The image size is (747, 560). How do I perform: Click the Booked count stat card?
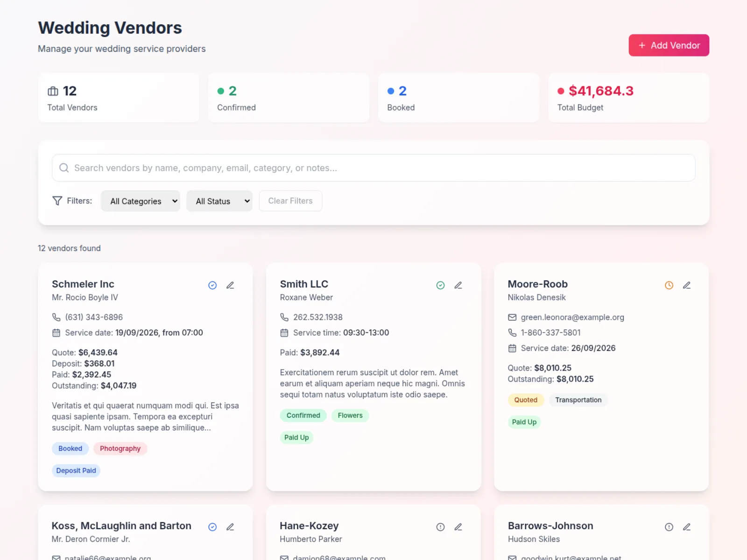click(x=458, y=98)
